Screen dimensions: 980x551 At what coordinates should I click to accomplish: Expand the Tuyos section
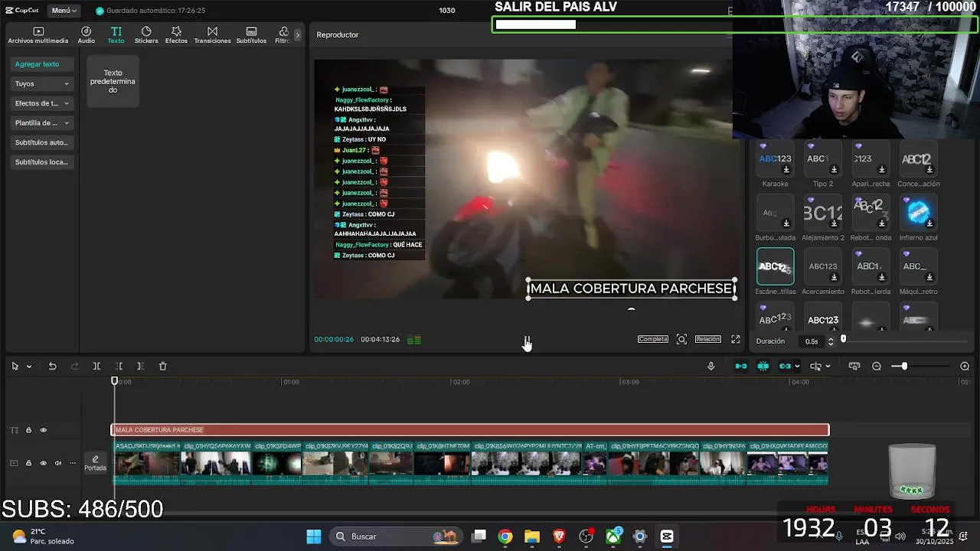(42, 83)
